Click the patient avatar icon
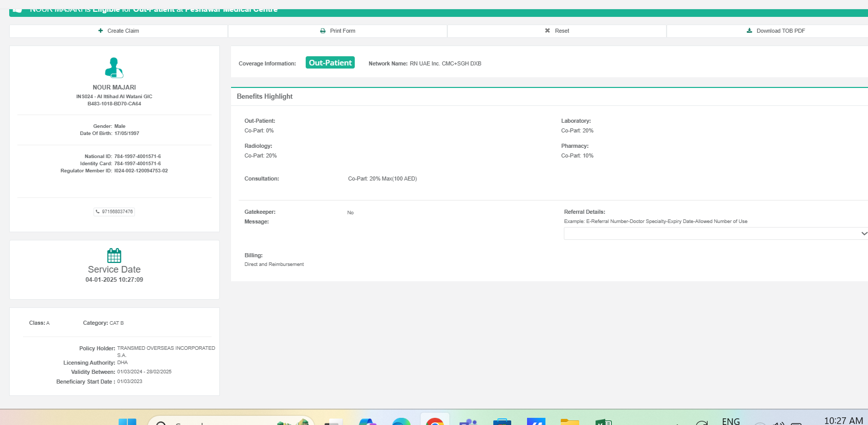This screenshot has width=868, height=425. (114, 68)
